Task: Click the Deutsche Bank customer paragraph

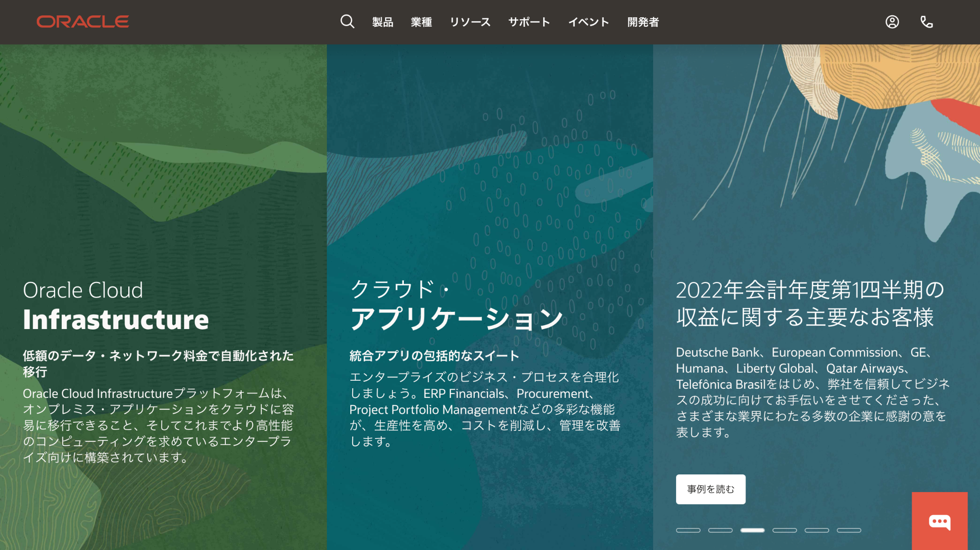Action: [x=813, y=392]
